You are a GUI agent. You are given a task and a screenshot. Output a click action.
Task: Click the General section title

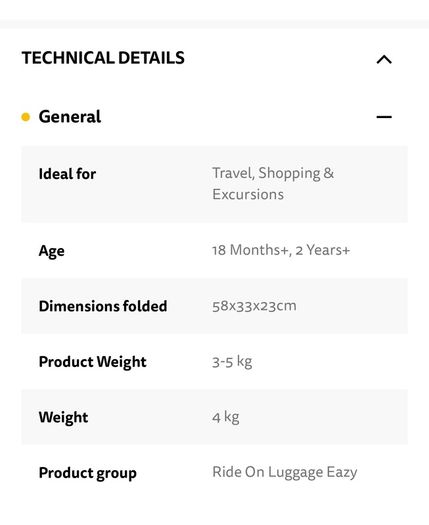coord(70,117)
